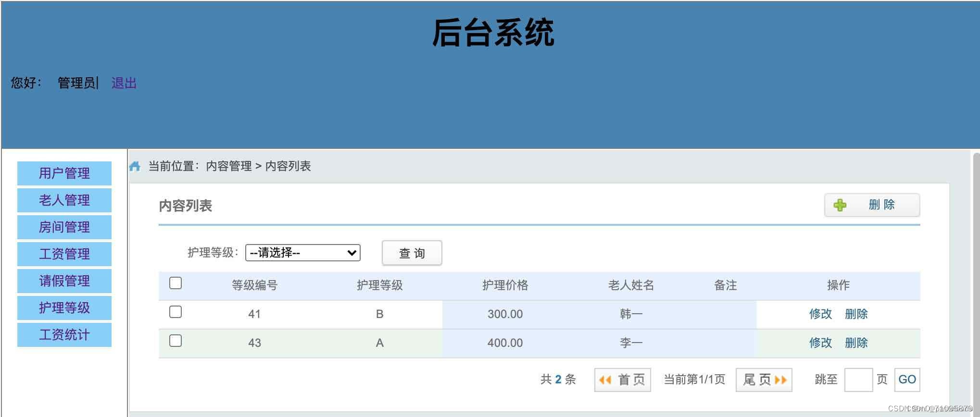Screen dimensions: 980x417
Task: Select 请假管理 in sidebar
Action: coord(64,281)
